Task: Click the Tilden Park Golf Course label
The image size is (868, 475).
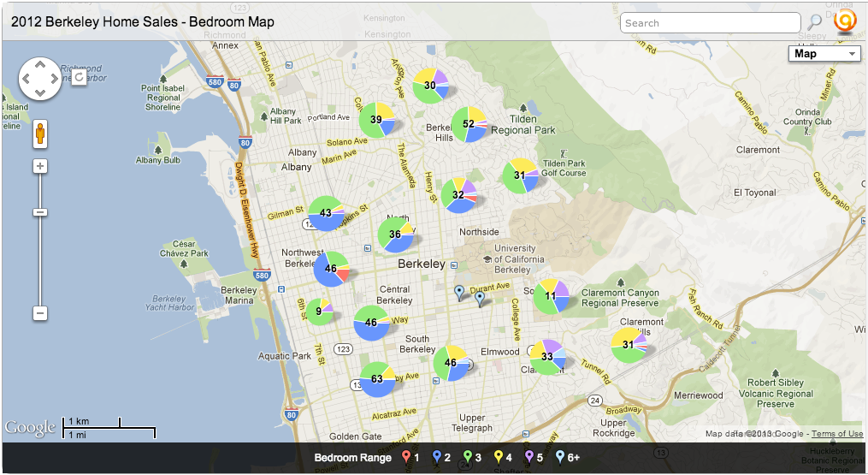Action: click(564, 168)
